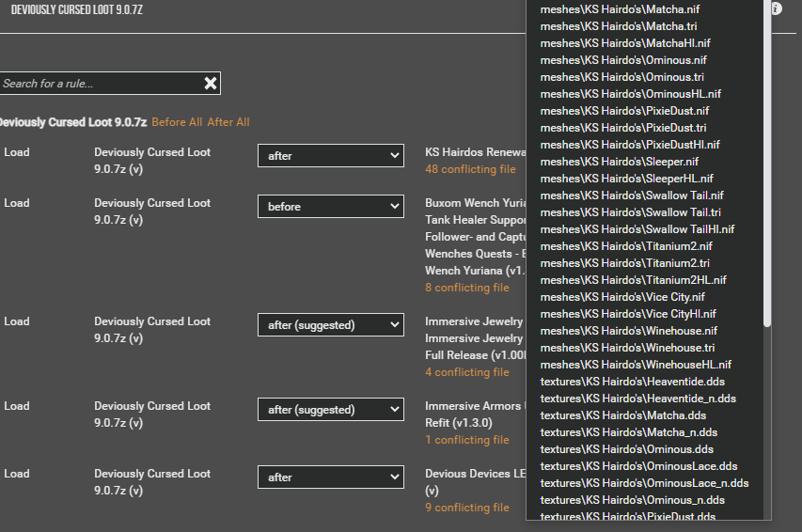The image size is (802, 532).
Task: Open the 'after (suggested)' dropdown for Immersive Armors
Action: 330,409
